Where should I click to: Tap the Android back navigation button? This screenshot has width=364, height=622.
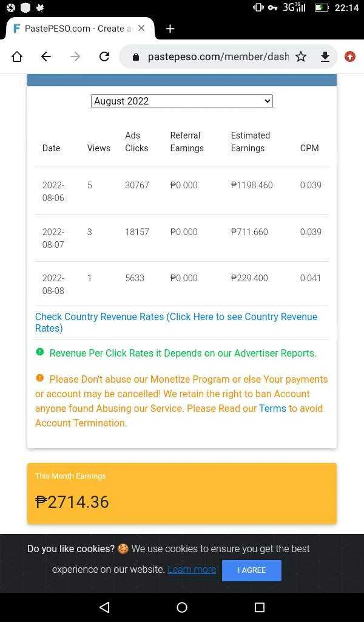coord(104,607)
